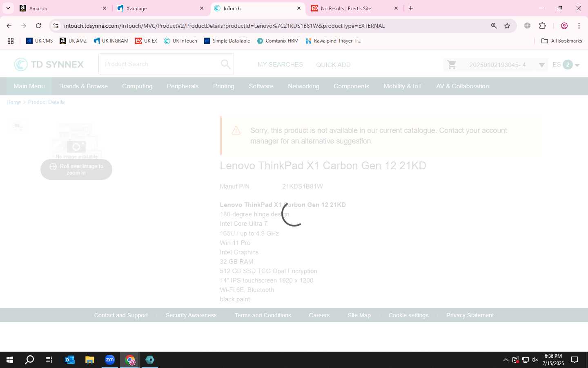Open Chrome extensions puzzle icon
This screenshot has height=368, width=588.
(542, 26)
